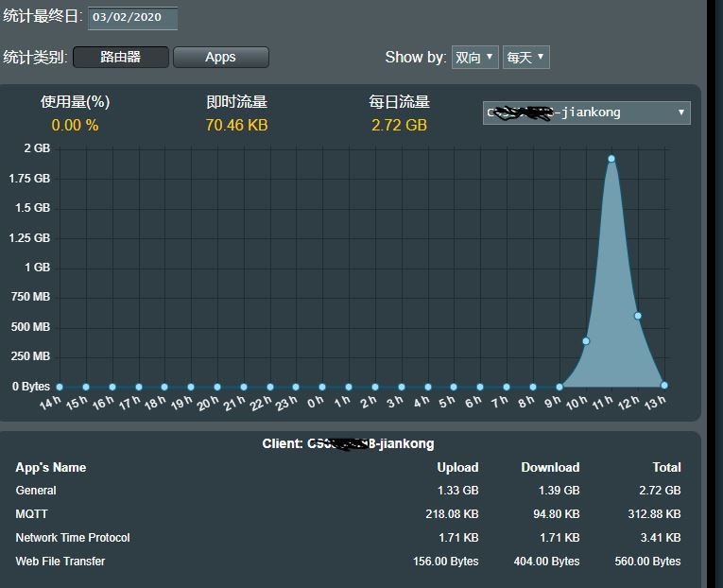Expand the jiankong client dropdown

(x=587, y=112)
